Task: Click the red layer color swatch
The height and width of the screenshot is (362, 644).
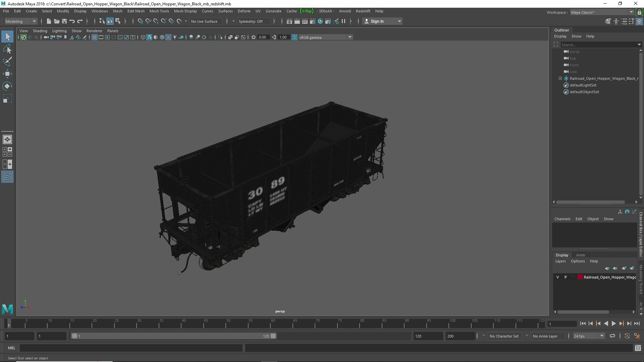Action: click(x=580, y=277)
